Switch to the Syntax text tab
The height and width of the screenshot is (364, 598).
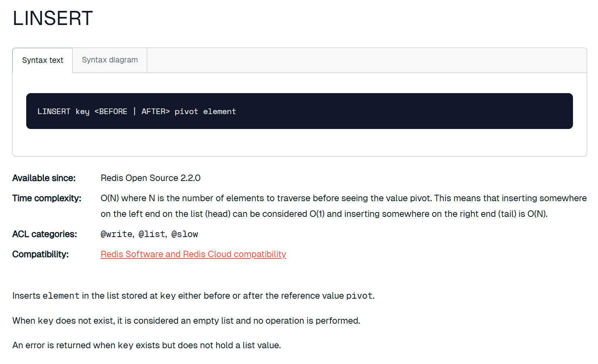(42, 60)
